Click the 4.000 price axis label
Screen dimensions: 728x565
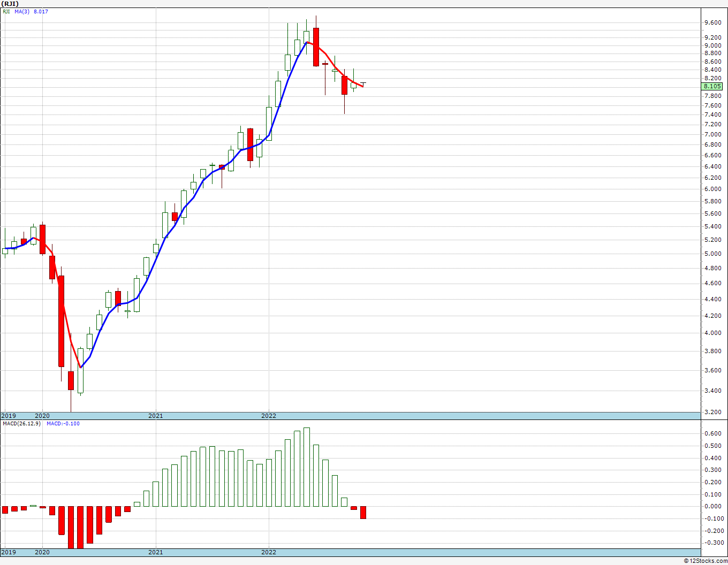coord(712,333)
